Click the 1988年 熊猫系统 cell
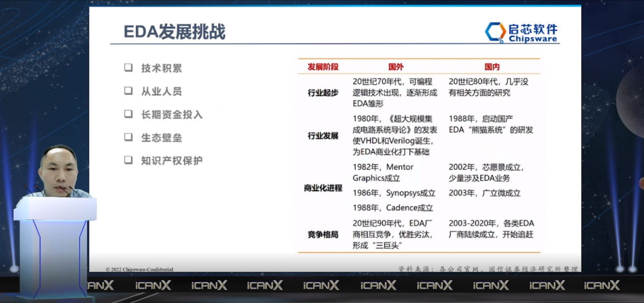This screenshot has height=303, width=644. 490,124
